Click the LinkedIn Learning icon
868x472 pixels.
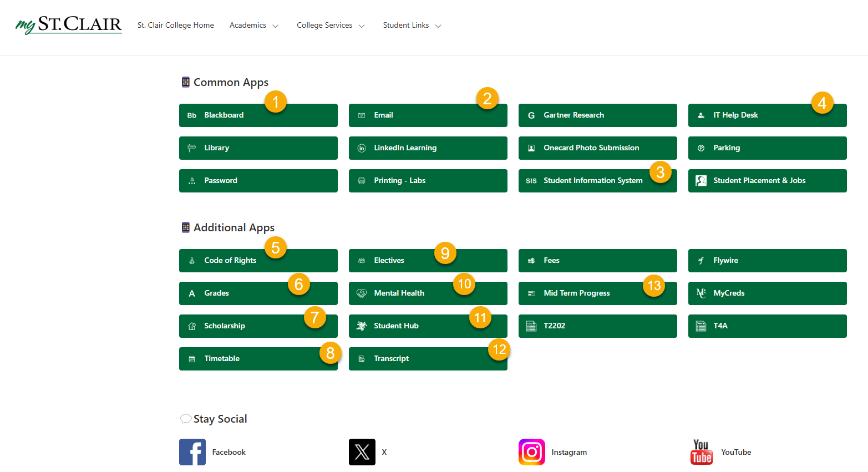point(362,148)
